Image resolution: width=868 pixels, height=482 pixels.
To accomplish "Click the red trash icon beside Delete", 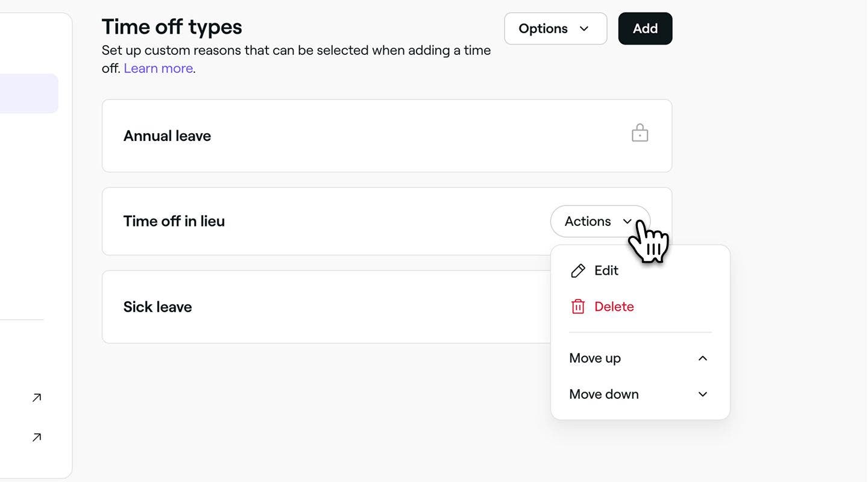I will coord(577,307).
